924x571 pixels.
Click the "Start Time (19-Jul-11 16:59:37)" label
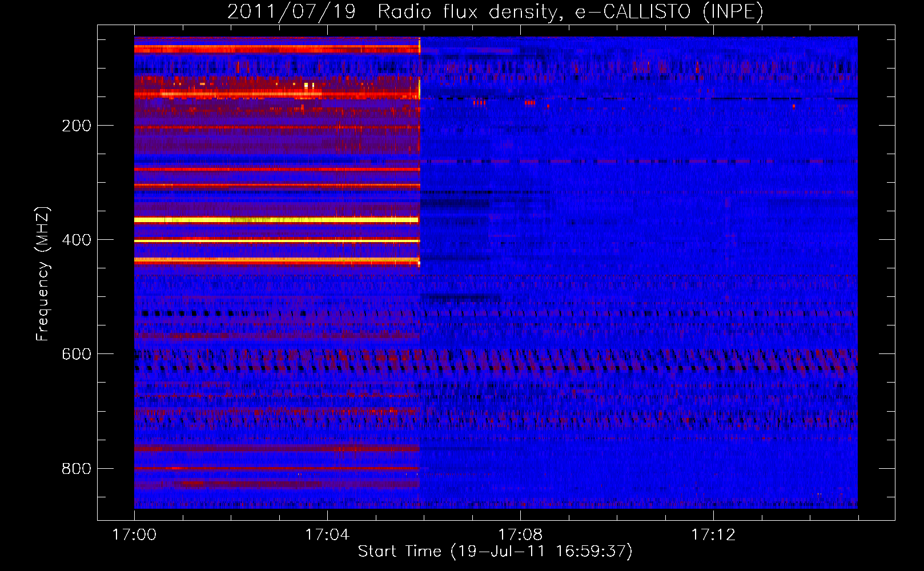[495, 552]
